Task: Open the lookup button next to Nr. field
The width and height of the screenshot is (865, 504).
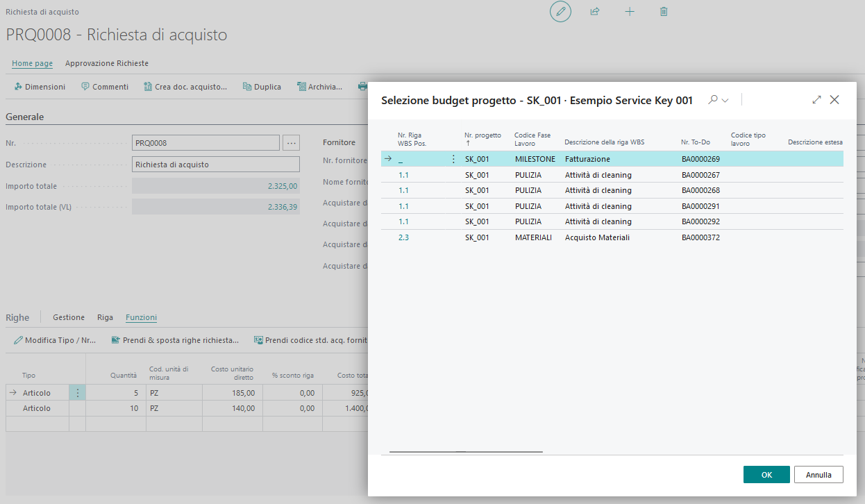Action: click(x=291, y=143)
